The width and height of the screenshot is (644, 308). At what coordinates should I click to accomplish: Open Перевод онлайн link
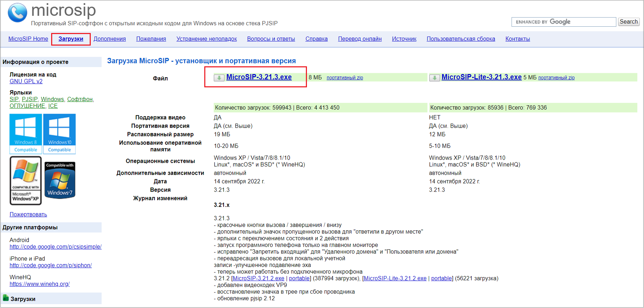[360, 39]
